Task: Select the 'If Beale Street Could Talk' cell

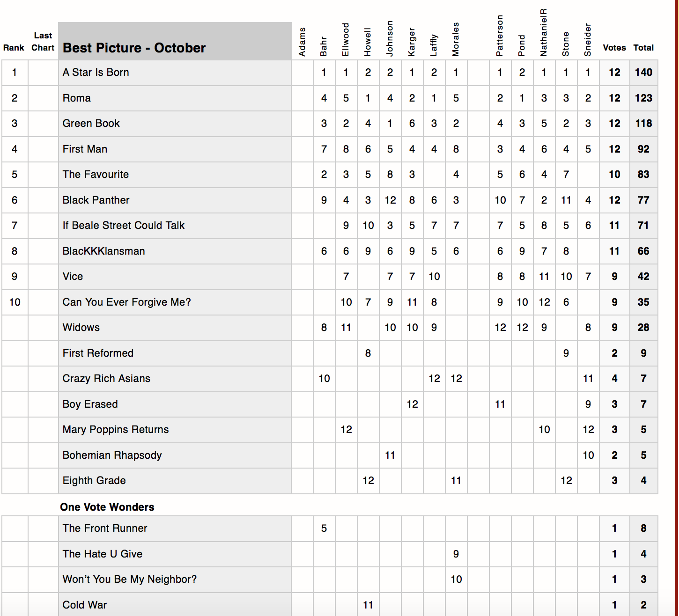Action: click(124, 226)
